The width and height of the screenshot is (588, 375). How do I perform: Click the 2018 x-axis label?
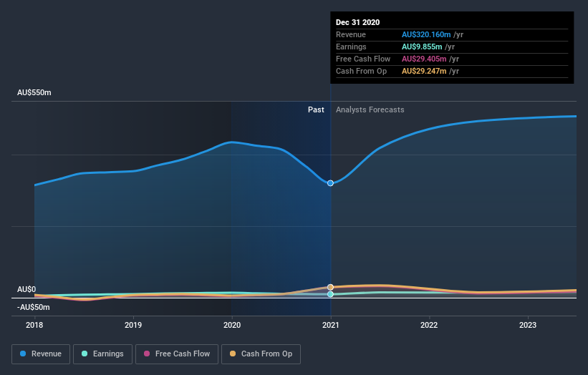[34, 325]
